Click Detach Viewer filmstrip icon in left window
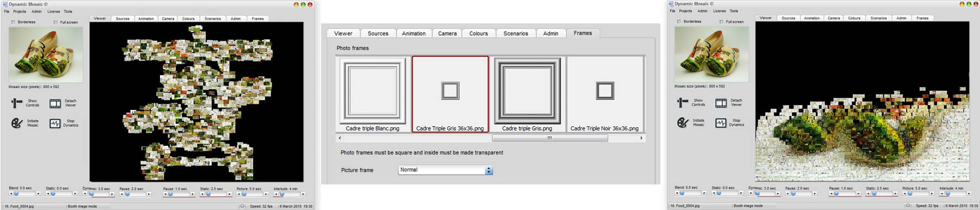The height and width of the screenshot is (210, 980). (x=55, y=103)
